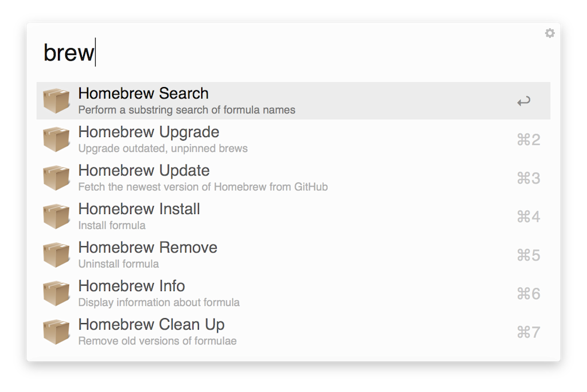This screenshot has height=392, width=587.
Task: Click the ⌘7 shortcut label
Action: [529, 332]
